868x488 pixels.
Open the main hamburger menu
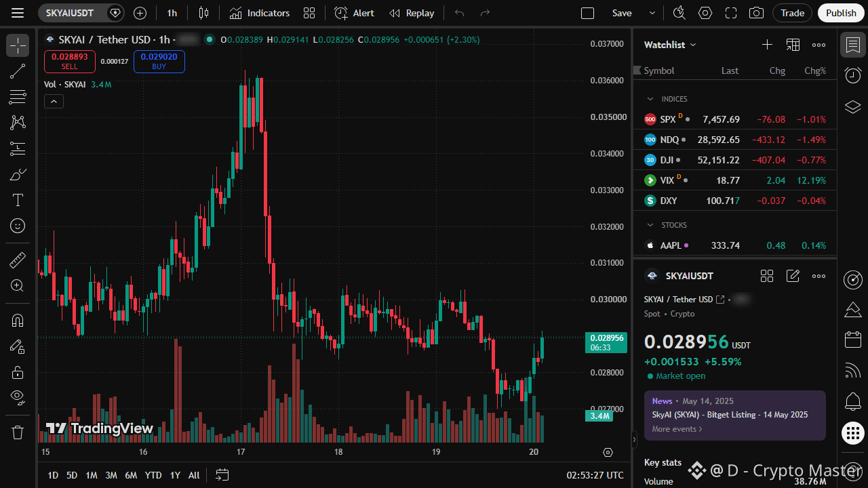point(18,13)
